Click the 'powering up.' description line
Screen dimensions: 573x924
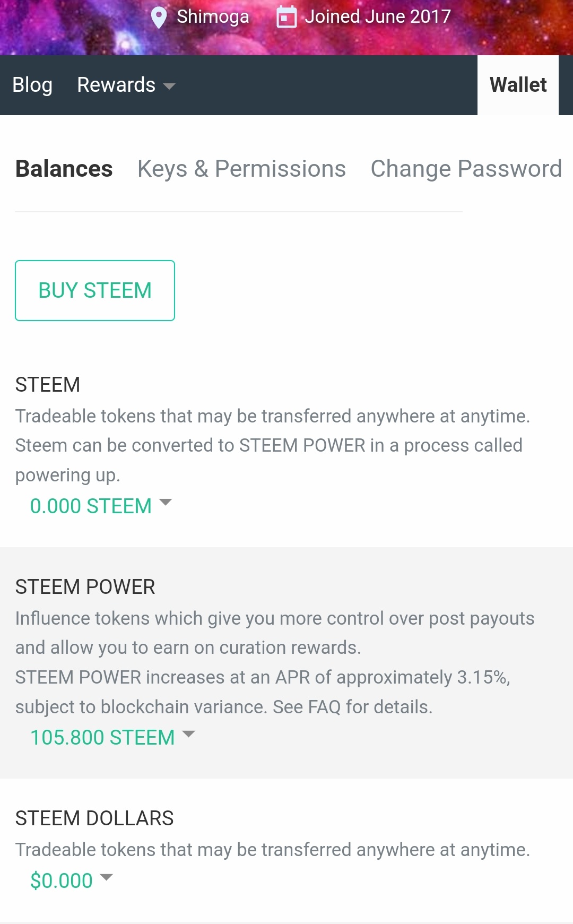point(68,475)
